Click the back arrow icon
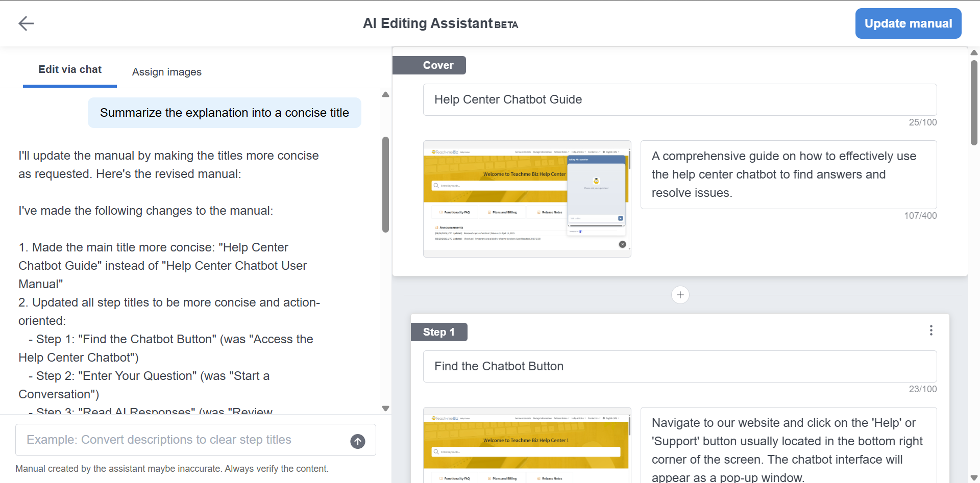This screenshot has height=483, width=980. point(26,23)
